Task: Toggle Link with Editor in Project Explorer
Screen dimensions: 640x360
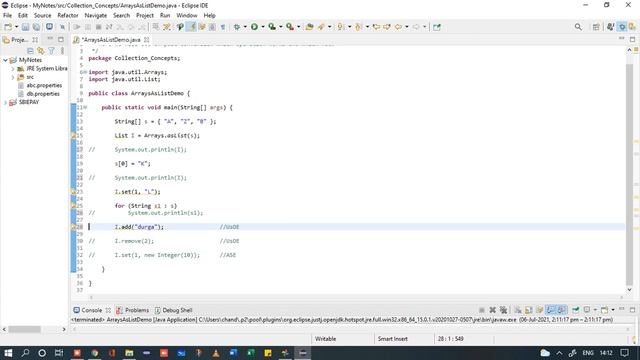Action: coord(40,51)
